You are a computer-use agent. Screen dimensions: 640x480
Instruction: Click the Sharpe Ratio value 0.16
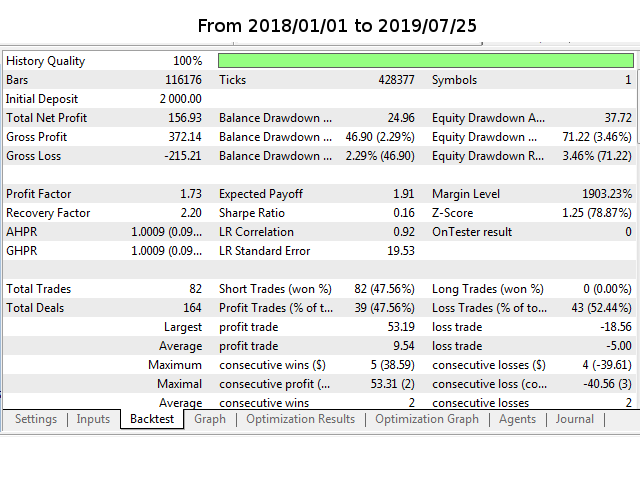pos(400,213)
